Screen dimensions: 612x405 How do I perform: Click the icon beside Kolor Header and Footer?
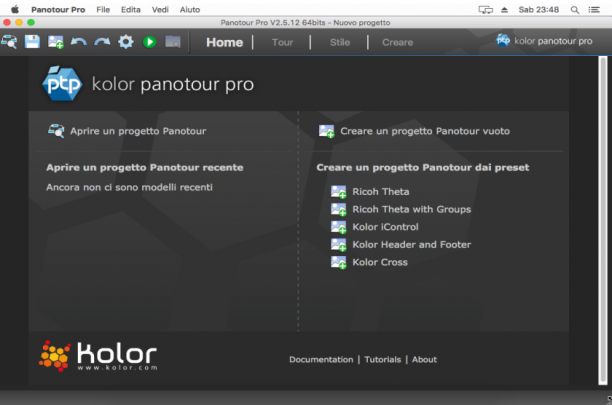[x=338, y=245]
